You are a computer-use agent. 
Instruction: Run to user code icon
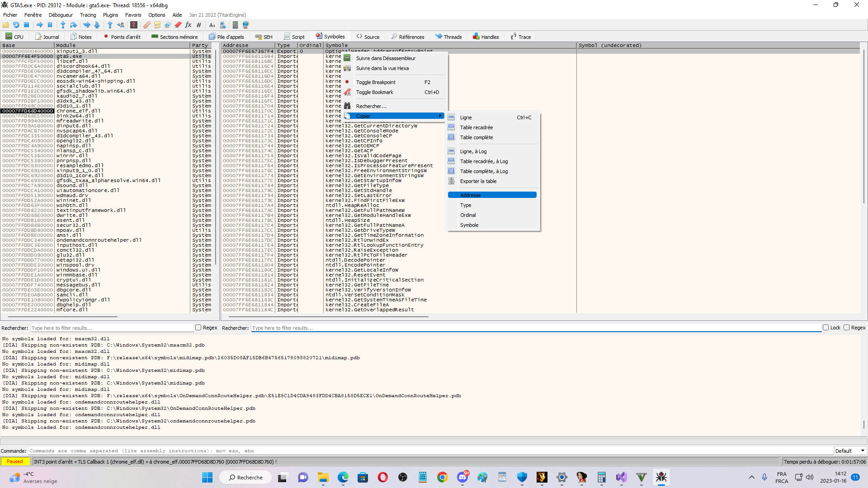(121, 25)
